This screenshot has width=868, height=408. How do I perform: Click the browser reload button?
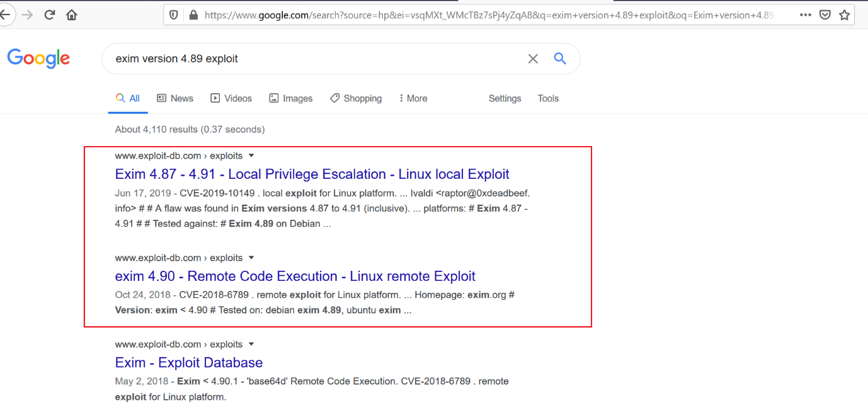coord(49,15)
